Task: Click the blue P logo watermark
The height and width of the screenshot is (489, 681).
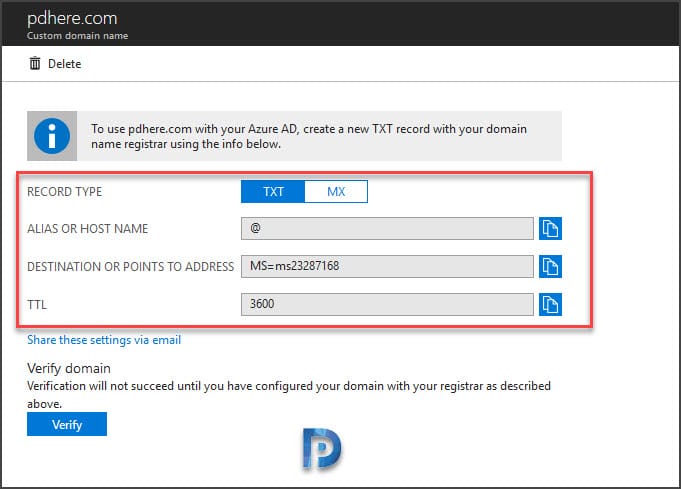Action: pos(322,448)
